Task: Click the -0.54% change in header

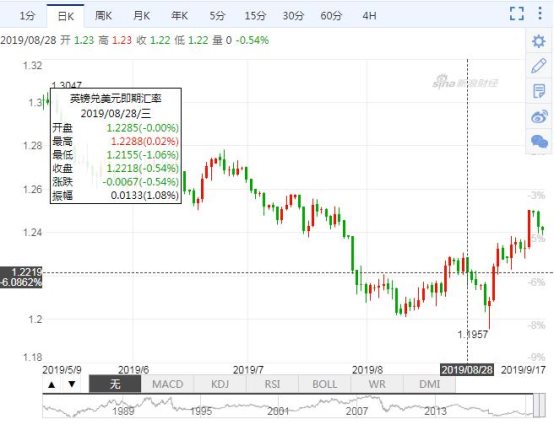Action: [252, 40]
